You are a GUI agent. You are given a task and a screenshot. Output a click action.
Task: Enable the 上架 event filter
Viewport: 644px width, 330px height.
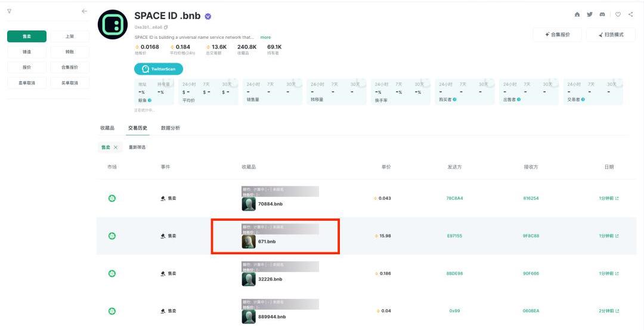(x=70, y=36)
